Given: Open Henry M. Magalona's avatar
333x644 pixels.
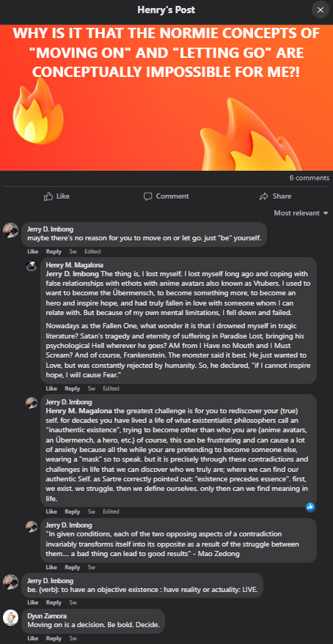Looking at the screenshot, I should (x=32, y=265).
